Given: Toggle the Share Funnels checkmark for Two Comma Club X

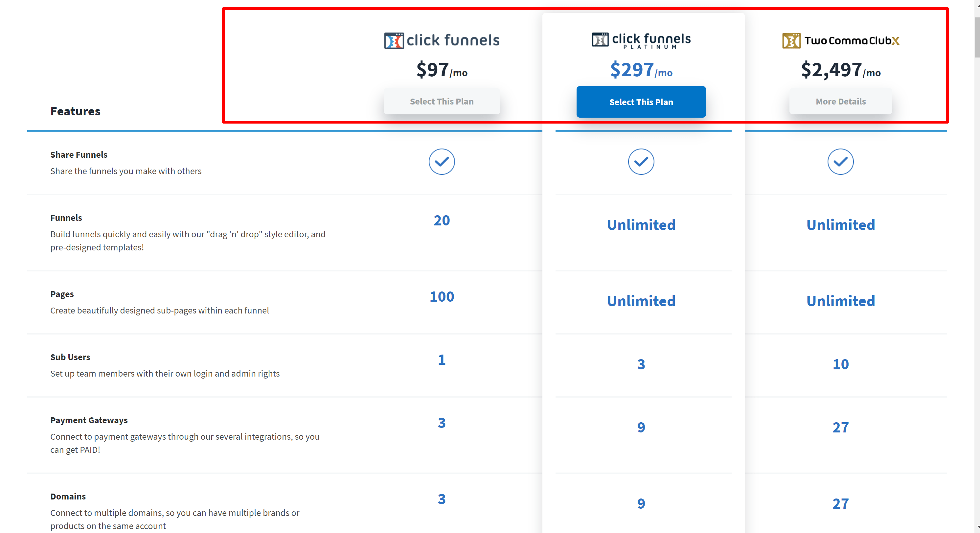Looking at the screenshot, I should pos(840,161).
